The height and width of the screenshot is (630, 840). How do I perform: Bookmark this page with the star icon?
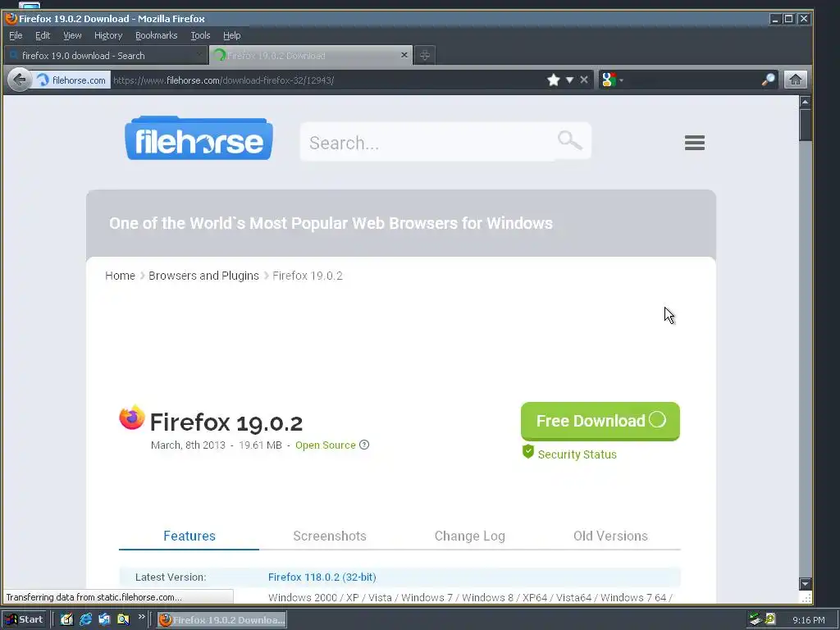pyautogui.click(x=554, y=80)
